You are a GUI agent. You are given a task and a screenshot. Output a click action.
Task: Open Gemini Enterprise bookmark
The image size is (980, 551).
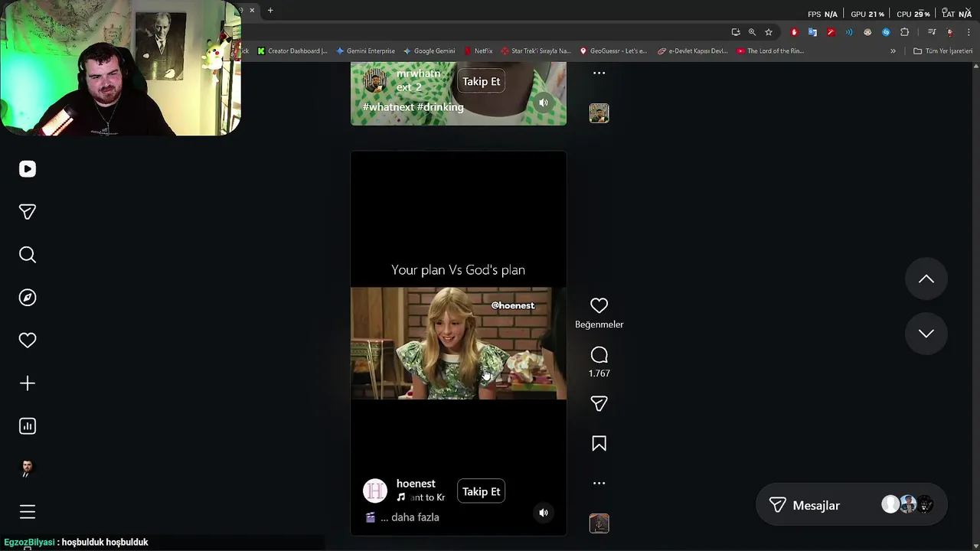(x=365, y=51)
